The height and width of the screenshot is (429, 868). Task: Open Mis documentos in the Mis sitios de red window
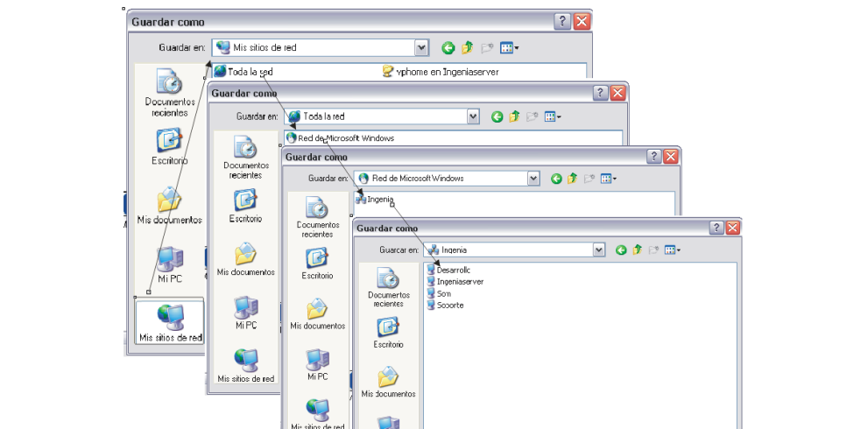tap(169, 206)
